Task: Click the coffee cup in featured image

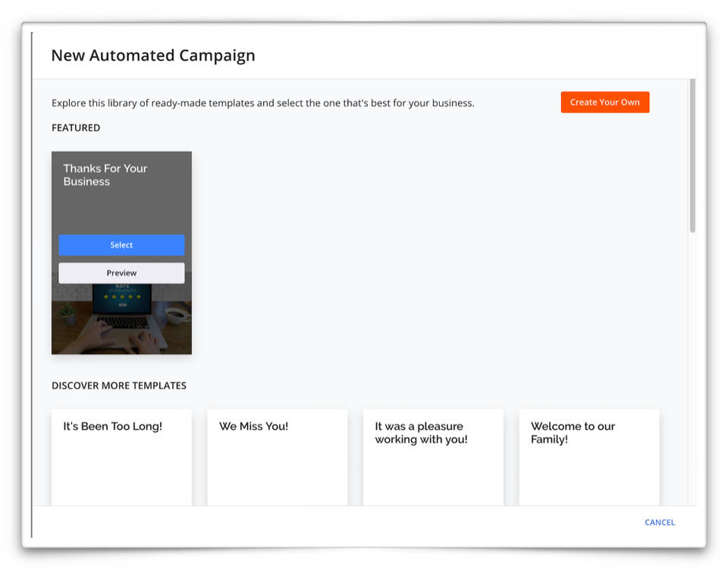Action: pyautogui.click(x=177, y=314)
